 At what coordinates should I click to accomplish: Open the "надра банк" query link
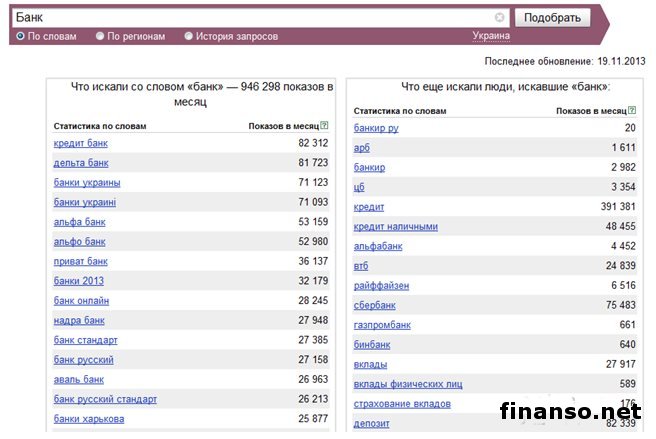tap(79, 321)
